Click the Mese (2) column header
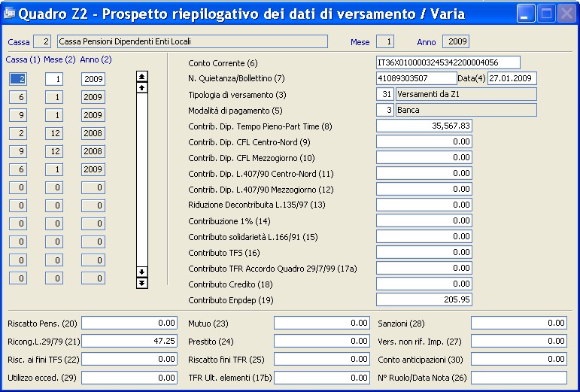This screenshot has height=392, width=580. click(x=59, y=59)
